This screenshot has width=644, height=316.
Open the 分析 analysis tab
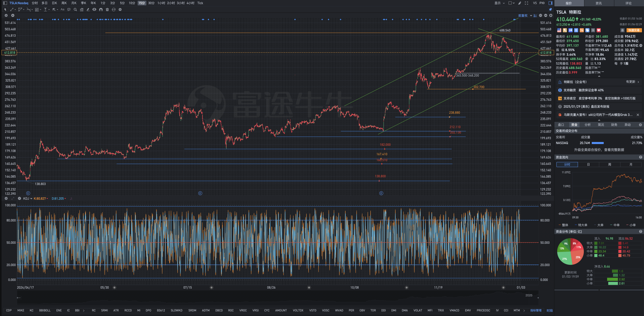click(587, 125)
